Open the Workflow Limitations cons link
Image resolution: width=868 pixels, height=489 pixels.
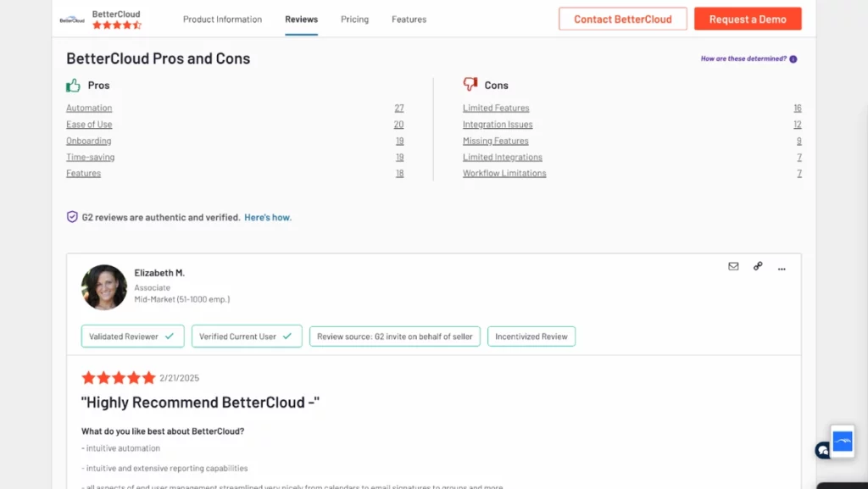(504, 173)
